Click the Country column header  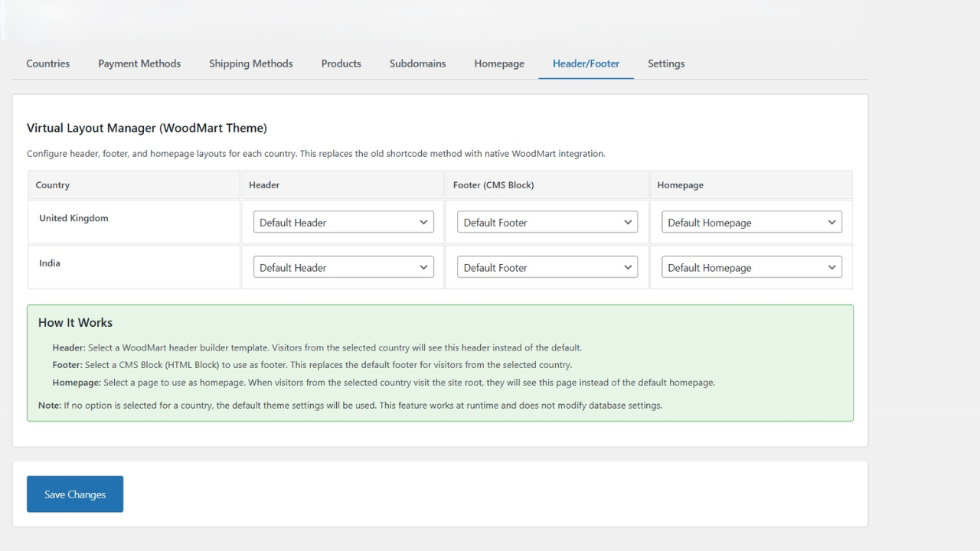[x=52, y=184]
